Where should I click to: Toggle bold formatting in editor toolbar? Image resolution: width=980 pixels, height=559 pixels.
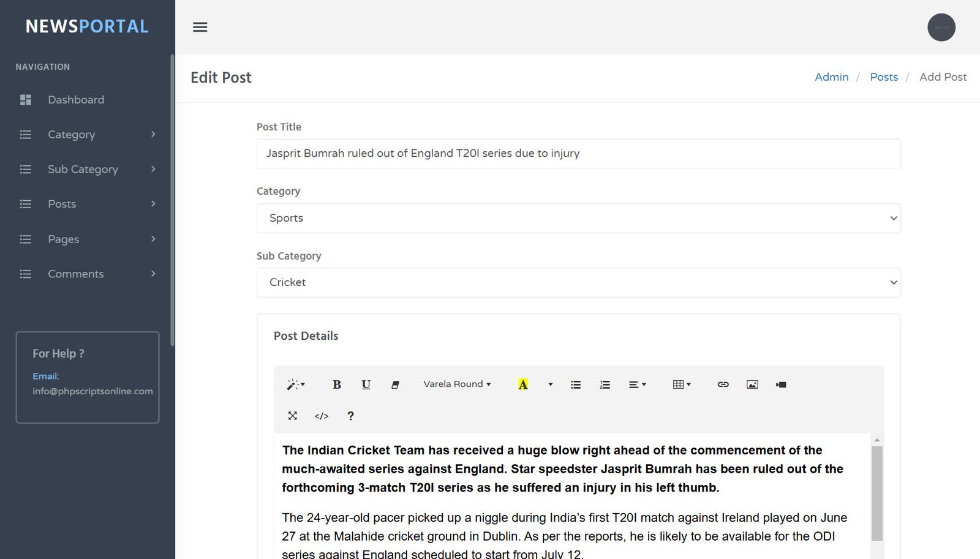pyautogui.click(x=336, y=385)
